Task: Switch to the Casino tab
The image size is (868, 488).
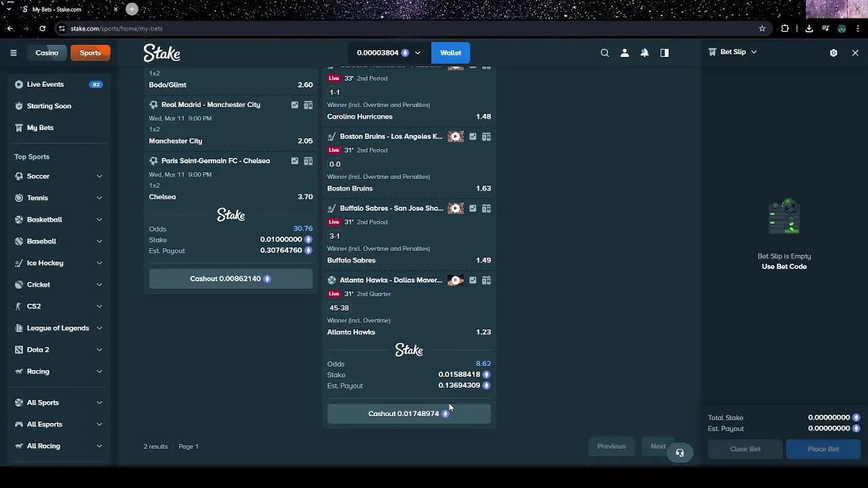Action: coord(47,53)
